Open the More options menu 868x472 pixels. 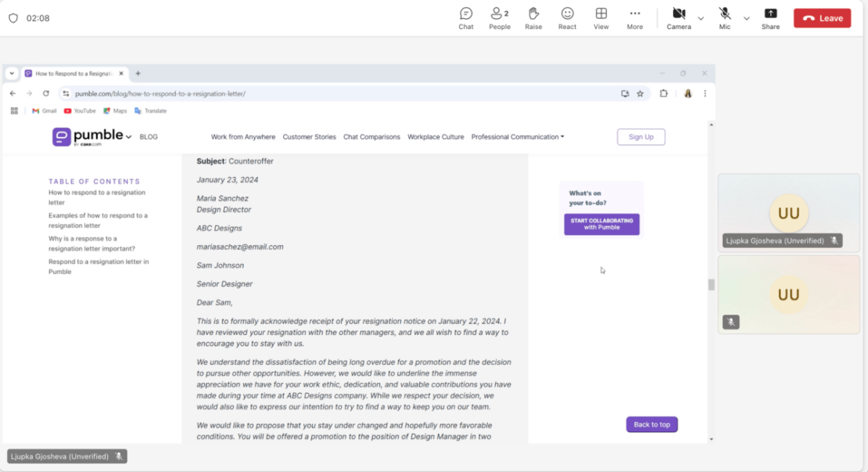pyautogui.click(x=634, y=18)
